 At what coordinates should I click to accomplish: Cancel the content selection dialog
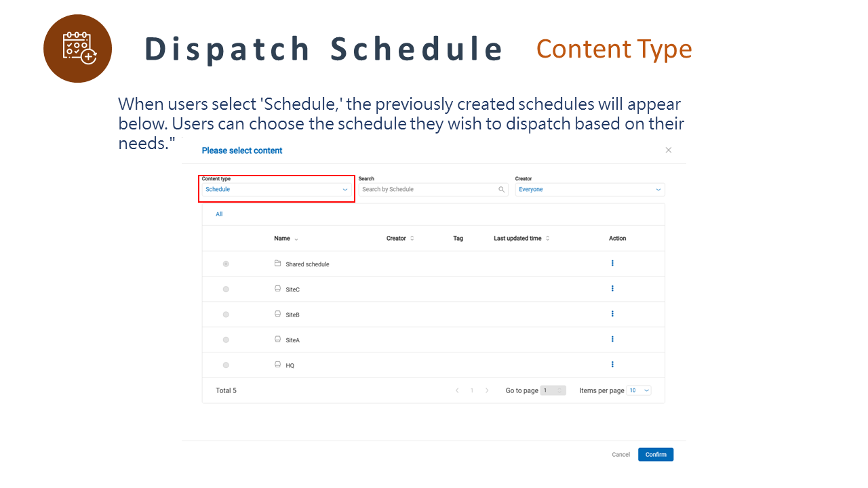620,455
